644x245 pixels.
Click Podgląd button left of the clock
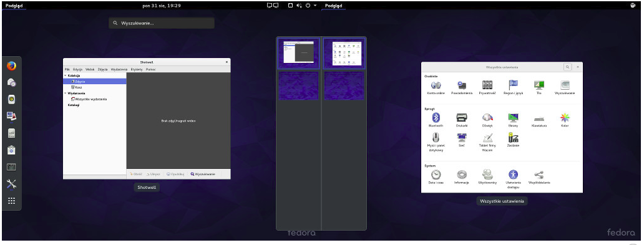(14, 6)
